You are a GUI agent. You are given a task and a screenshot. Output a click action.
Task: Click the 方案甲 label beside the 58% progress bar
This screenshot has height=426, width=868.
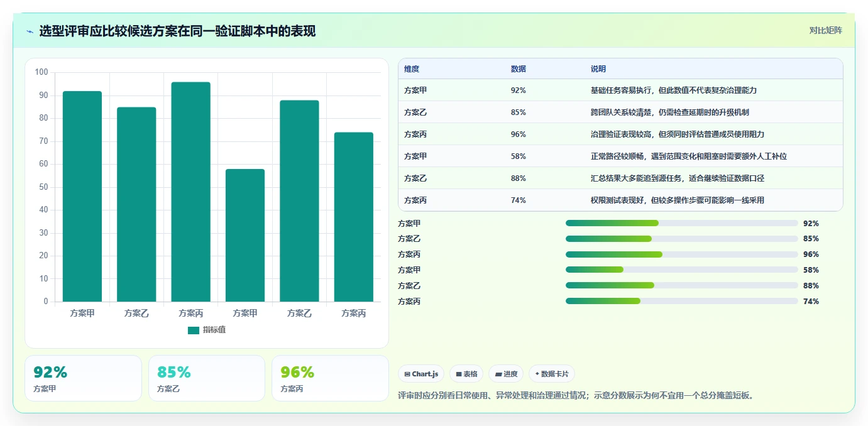tap(409, 270)
